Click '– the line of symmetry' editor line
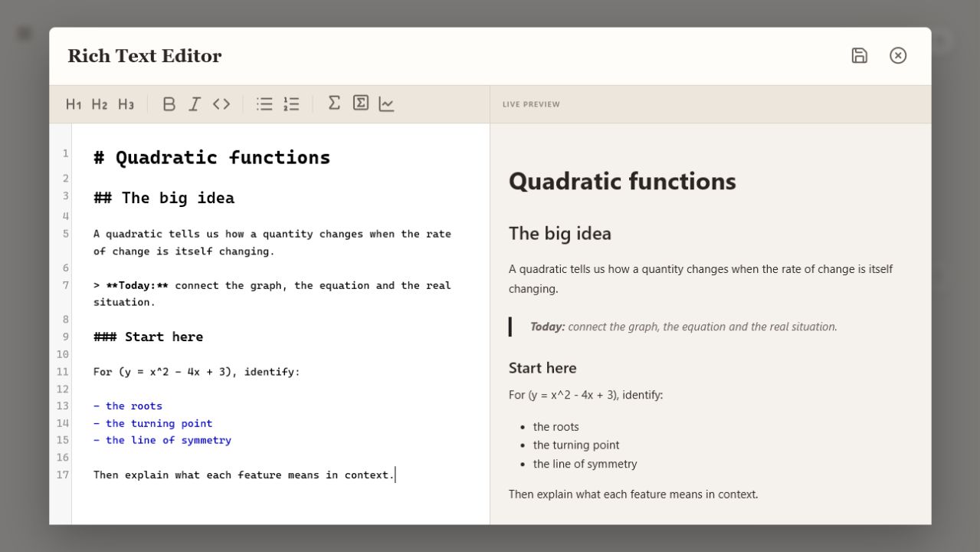The image size is (980, 552). pyautogui.click(x=162, y=440)
